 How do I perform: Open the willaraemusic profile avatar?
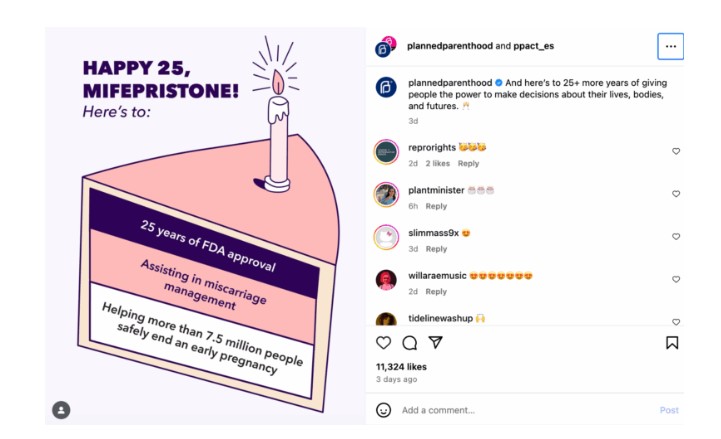coord(386,280)
